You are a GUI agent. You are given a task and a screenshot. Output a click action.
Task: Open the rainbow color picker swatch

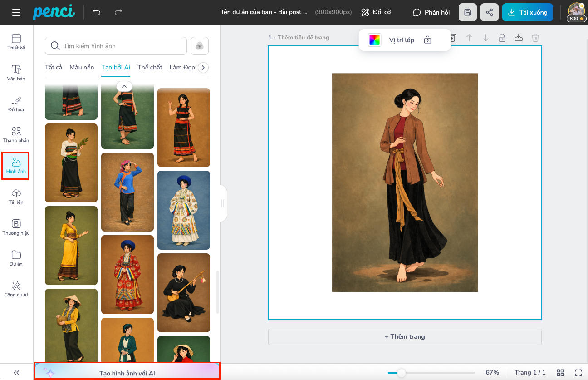374,40
